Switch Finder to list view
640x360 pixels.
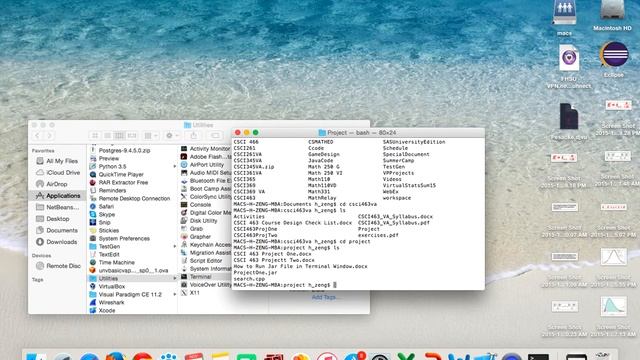coord(107,136)
